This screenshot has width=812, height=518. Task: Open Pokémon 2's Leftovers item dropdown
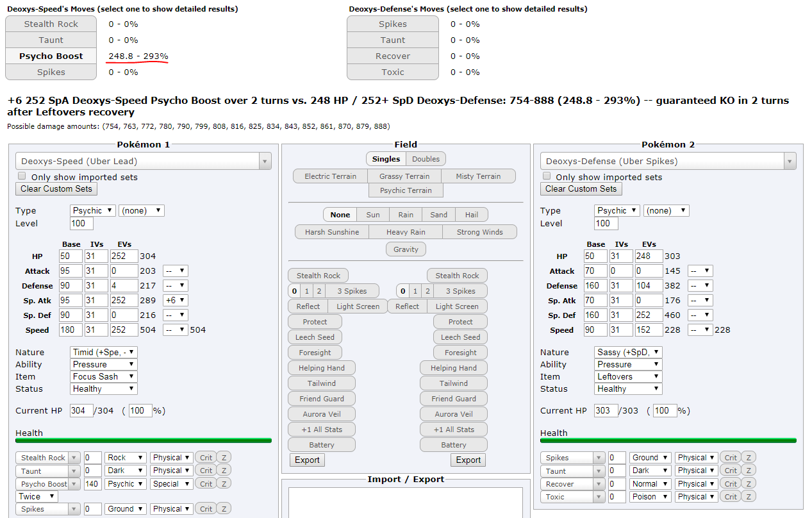628,376
